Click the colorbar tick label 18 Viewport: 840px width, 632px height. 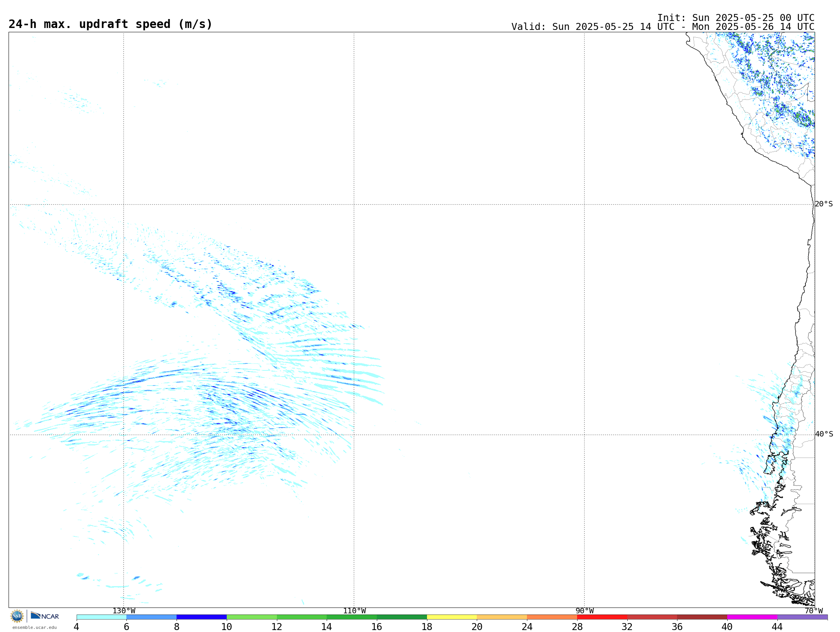pyautogui.click(x=427, y=627)
